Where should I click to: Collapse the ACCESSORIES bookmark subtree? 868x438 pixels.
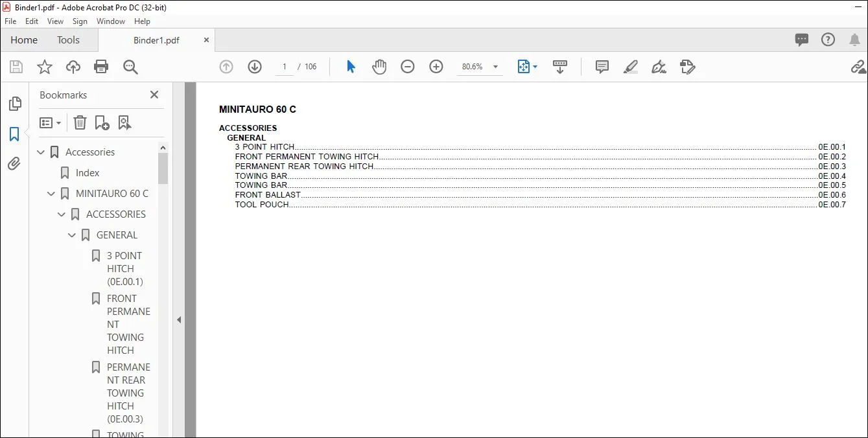(x=62, y=214)
